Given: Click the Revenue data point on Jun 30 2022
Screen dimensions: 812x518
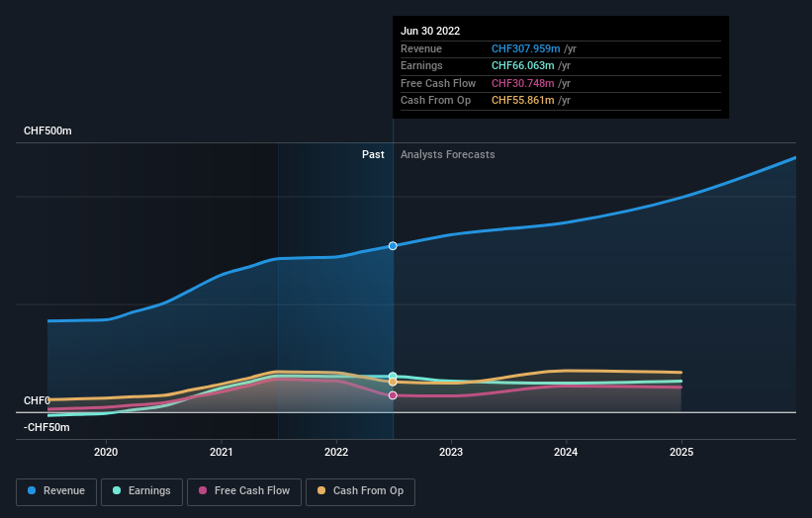Looking at the screenshot, I should [x=393, y=246].
